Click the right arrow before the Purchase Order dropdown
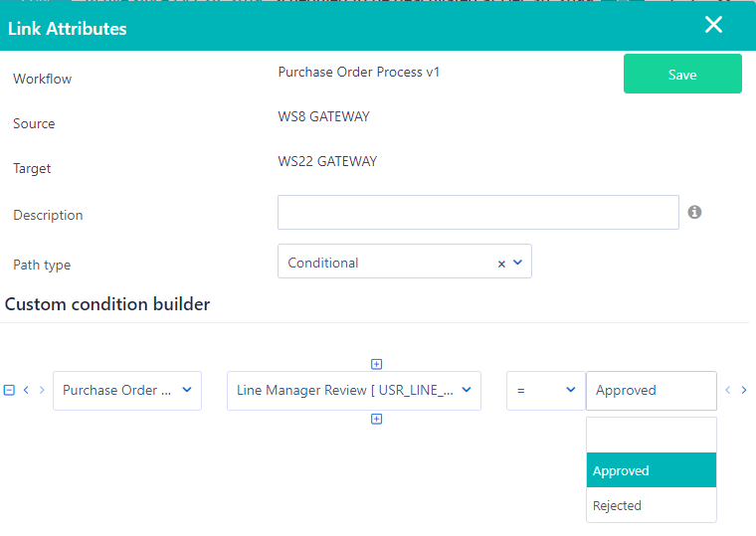 click(x=42, y=390)
